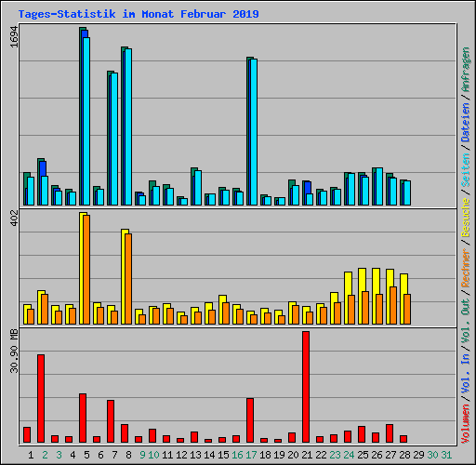Click the cyan pages bar for day 8
Viewport: 476px width, 465px height.
coord(128,126)
